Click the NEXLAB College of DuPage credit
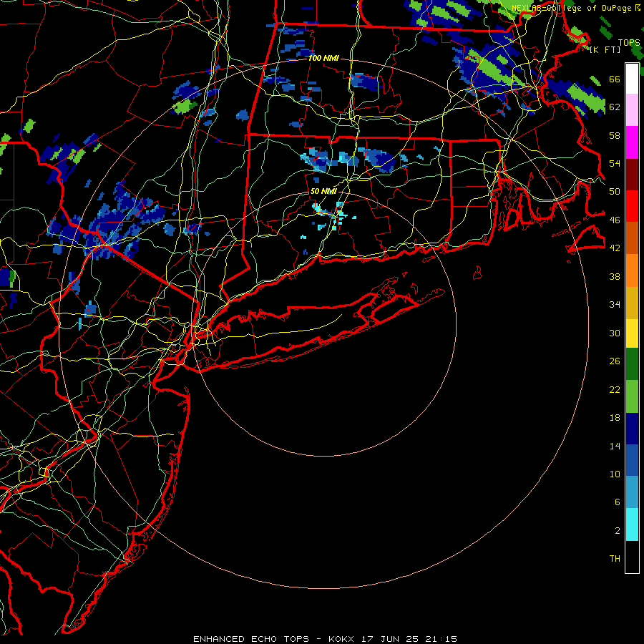Viewport: 644px width, 644px height. point(576,8)
